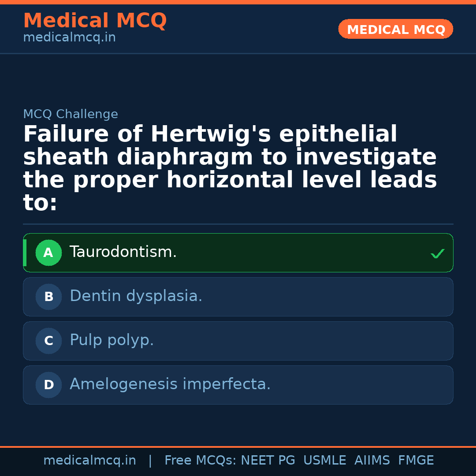Open the medicalmcq.in link in the footer
The height and width of the screenshot is (476, 476).
tap(89, 461)
